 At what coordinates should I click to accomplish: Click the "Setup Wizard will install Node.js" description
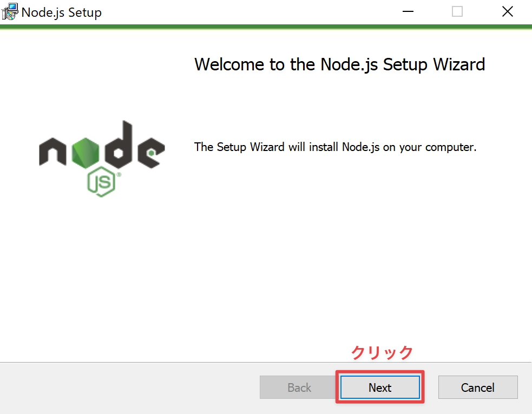pyautogui.click(x=335, y=147)
